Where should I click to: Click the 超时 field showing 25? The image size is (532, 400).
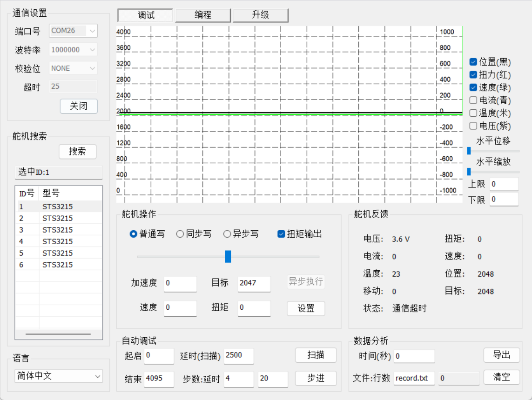pos(73,87)
